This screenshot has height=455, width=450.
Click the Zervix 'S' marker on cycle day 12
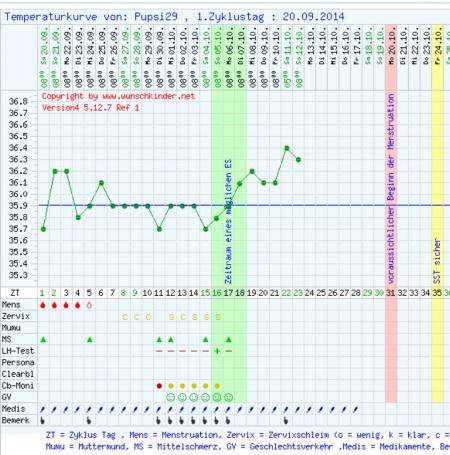[x=171, y=317]
